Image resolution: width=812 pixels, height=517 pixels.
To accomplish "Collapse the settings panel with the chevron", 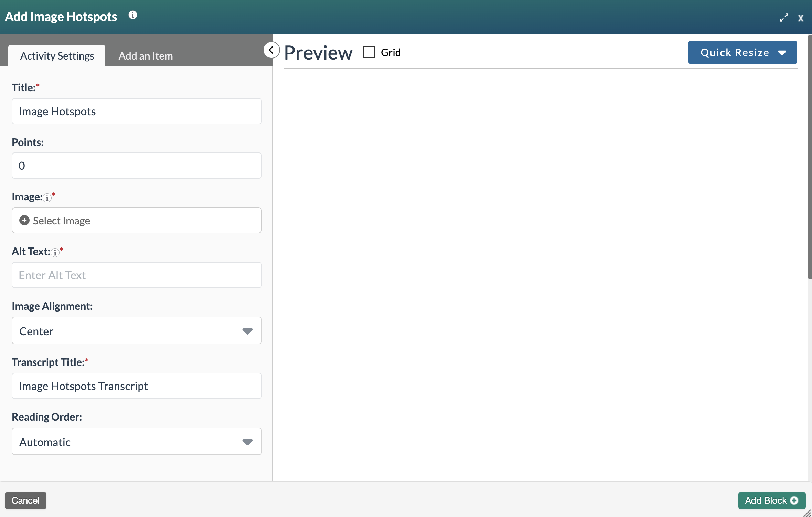I will [x=271, y=50].
